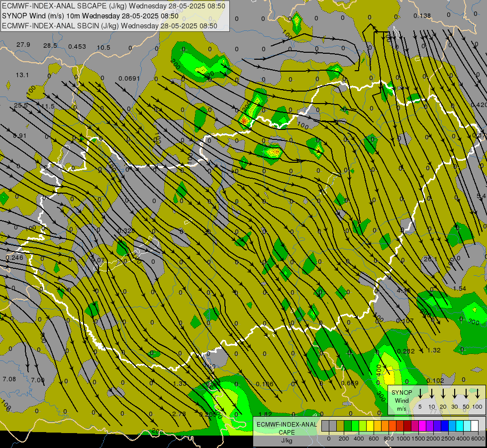The height and width of the screenshot is (448, 487).
Task: Pick the dark red maroon legend swatch
Action: tap(407, 426)
